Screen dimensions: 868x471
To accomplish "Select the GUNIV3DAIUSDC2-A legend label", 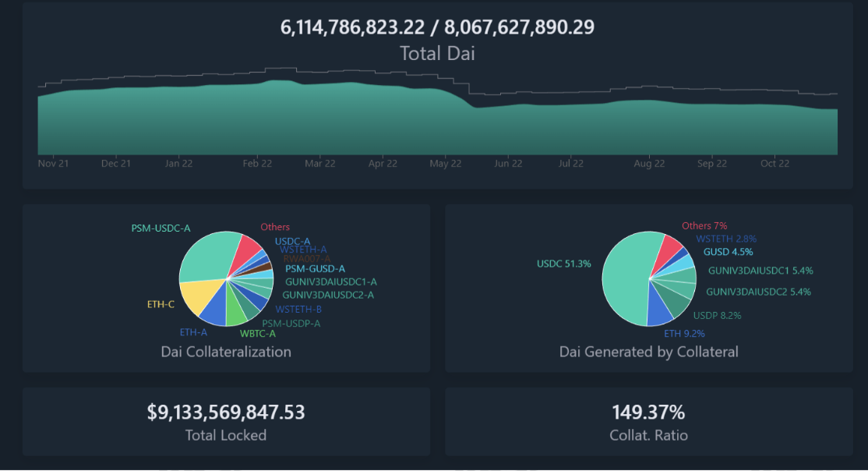I will [x=328, y=296].
